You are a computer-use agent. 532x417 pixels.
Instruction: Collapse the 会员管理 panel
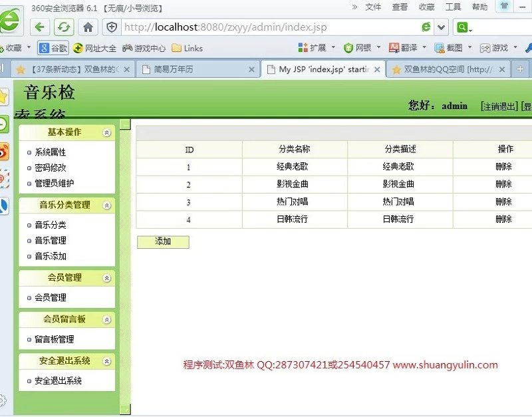(x=107, y=278)
